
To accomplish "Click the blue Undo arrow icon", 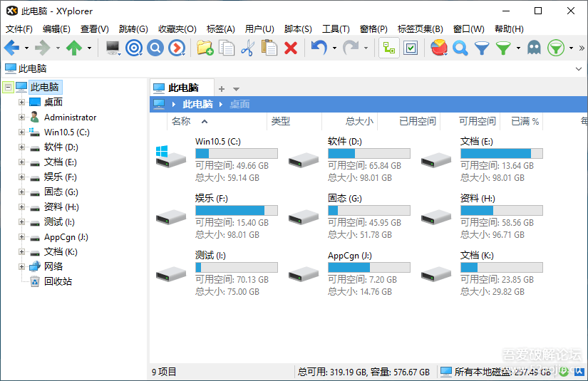I will click(x=319, y=48).
